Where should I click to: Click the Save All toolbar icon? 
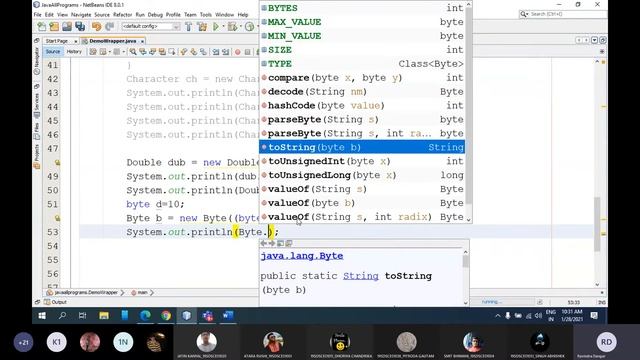click(x=80, y=27)
